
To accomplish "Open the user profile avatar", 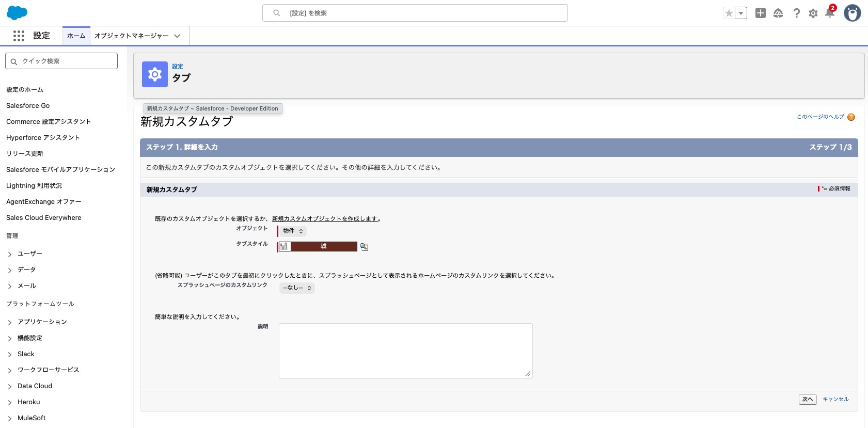I will pos(853,13).
